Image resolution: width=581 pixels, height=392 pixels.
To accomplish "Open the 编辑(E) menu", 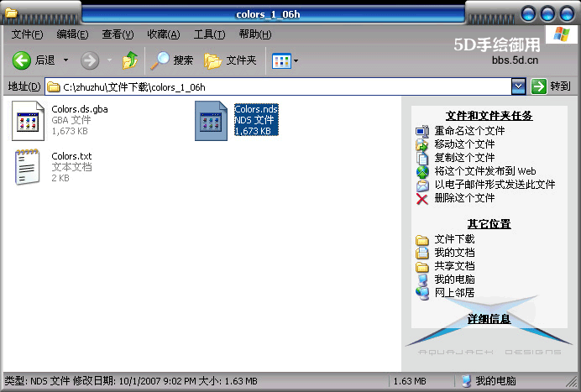I will click(x=72, y=34).
